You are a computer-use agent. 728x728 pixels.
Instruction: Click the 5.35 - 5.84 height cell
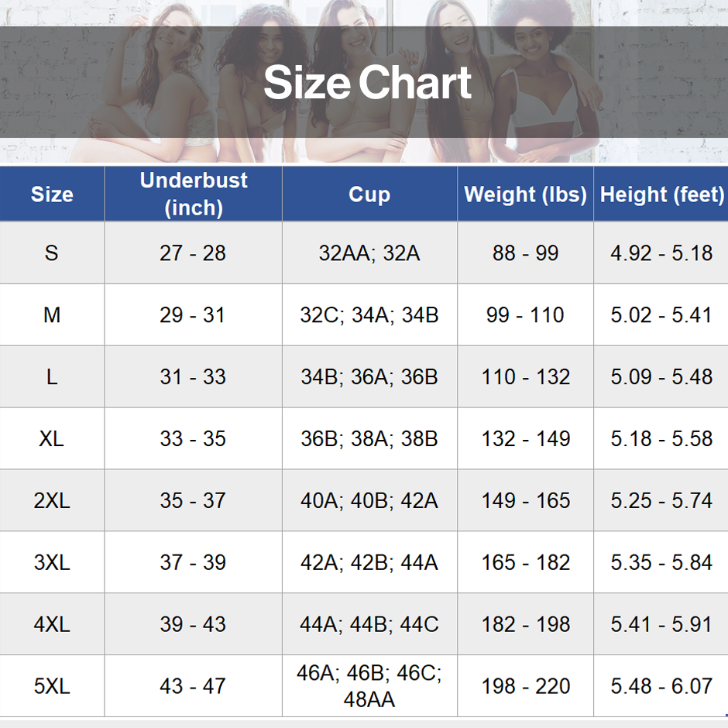[x=661, y=562]
